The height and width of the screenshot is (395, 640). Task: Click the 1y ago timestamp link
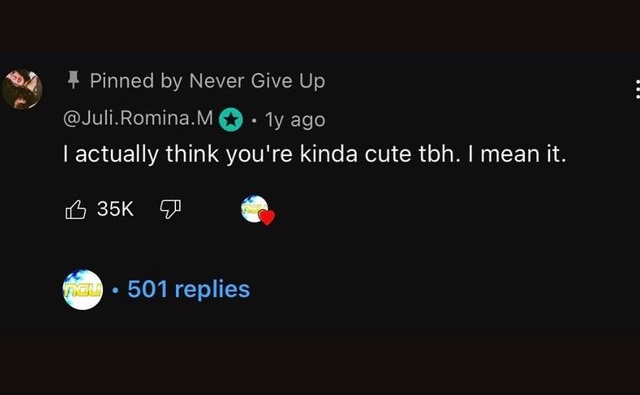click(x=295, y=120)
